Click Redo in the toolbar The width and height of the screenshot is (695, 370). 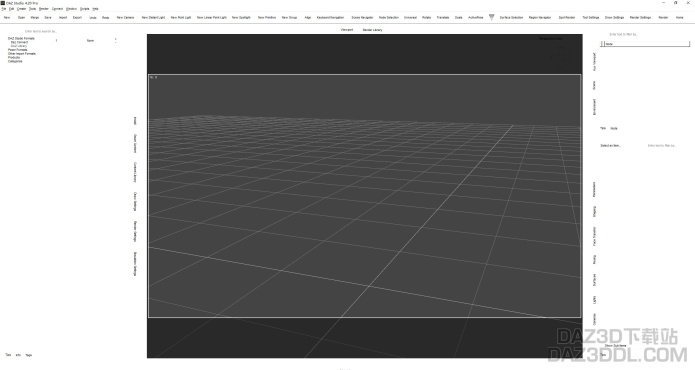(x=105, y=18)
